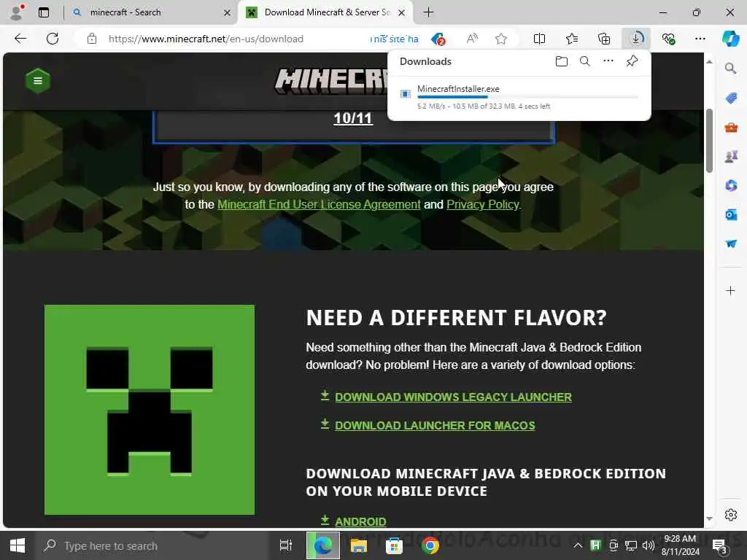Viewport: 747px width, 560px height.
Task: Click the MinecraftInstaller.exe progress bar
Action: click(x=527, y=97)
